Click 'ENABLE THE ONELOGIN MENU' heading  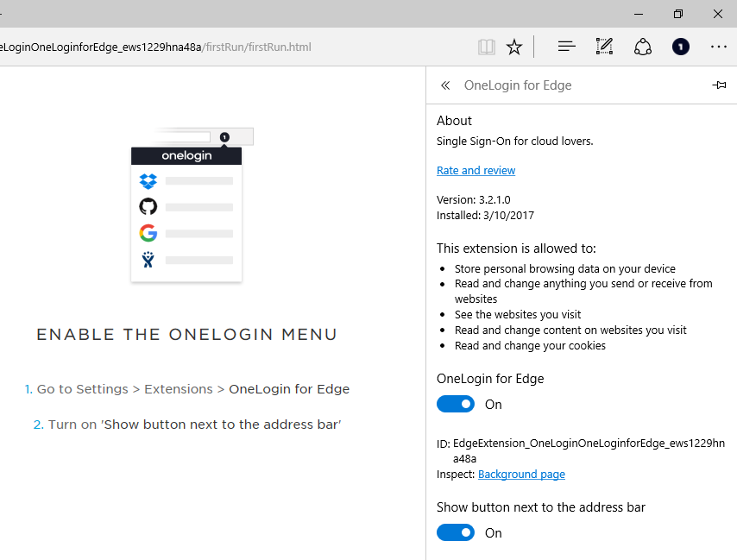(186, 335)
